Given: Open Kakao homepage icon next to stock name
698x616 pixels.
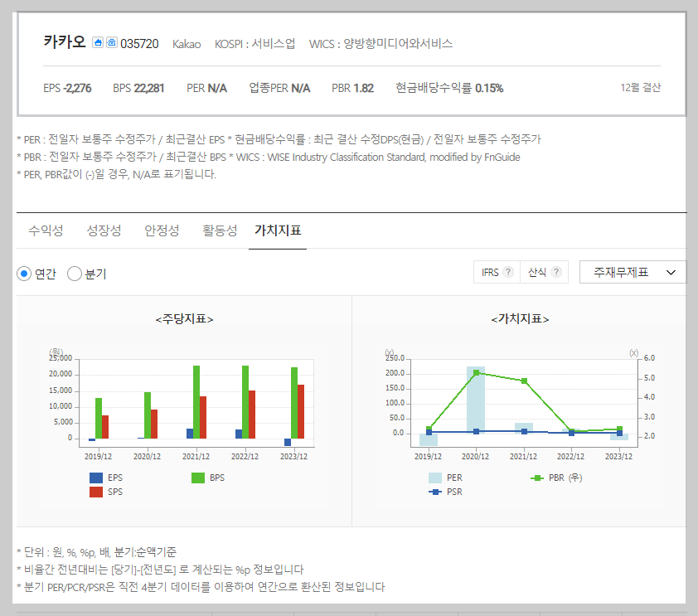Looking at the screenshot, I should click(x=98, y=43).
